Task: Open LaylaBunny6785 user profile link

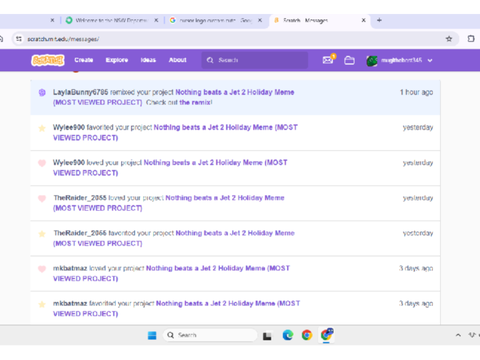Action: coord(80,92)
